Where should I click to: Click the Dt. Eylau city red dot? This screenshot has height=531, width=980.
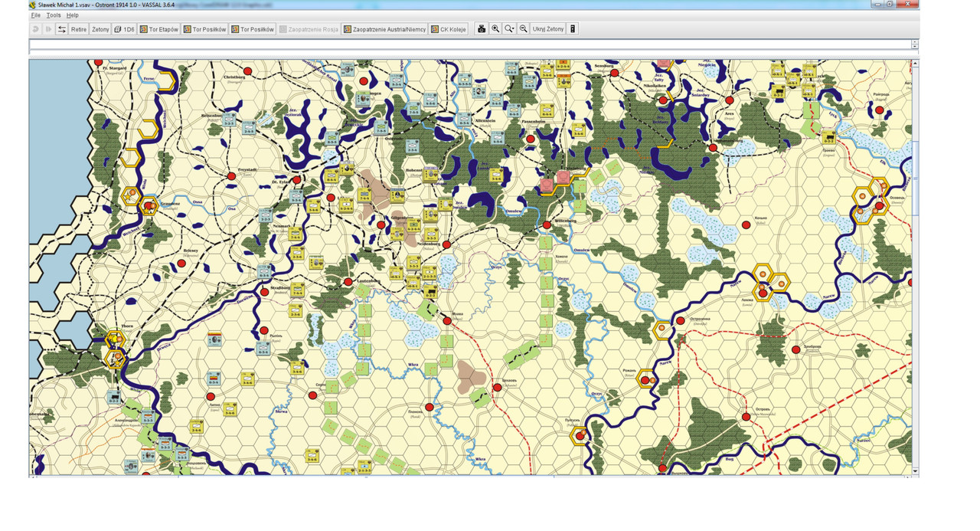pos(296,180)
